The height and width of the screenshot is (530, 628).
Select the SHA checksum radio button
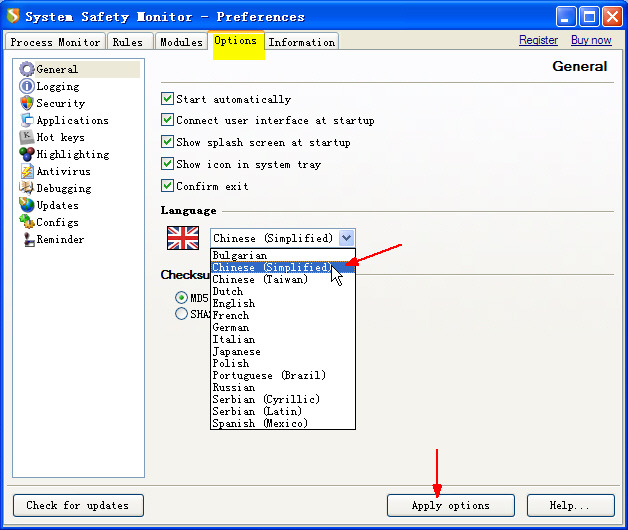coord(181,314)
